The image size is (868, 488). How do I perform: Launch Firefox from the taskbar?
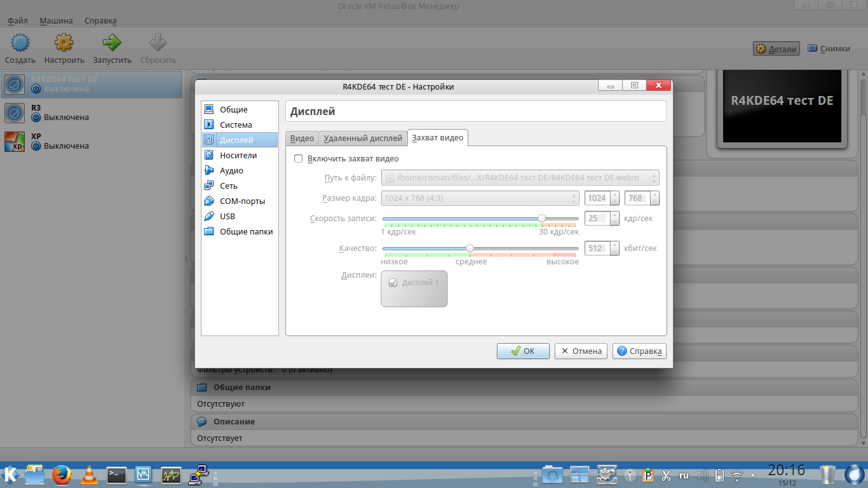(x=62, y=474)
